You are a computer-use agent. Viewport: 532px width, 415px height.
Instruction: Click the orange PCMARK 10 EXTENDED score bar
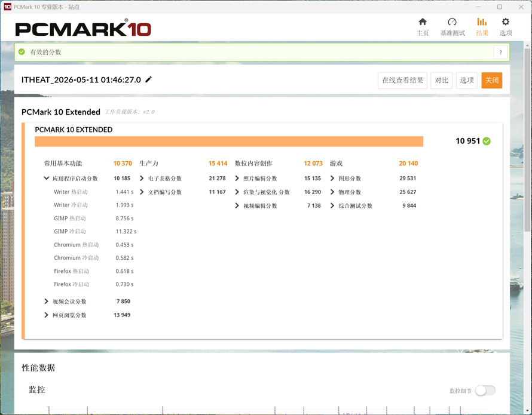point(229,142)
